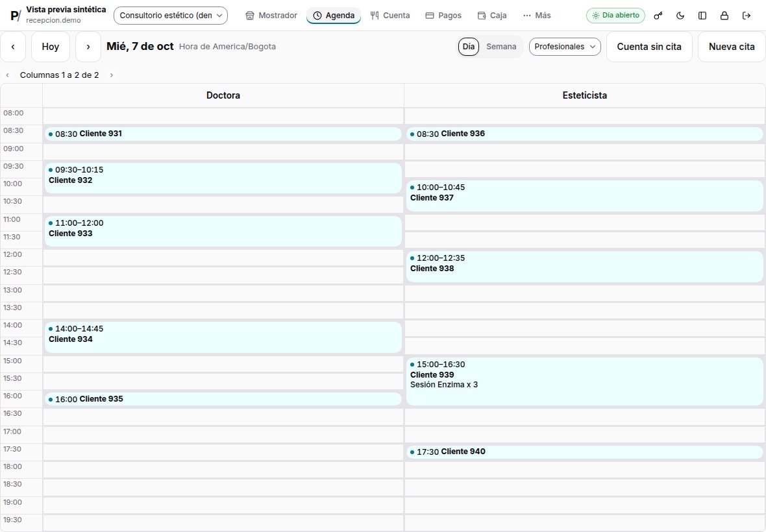
Task: Go to the previous day with the left arrow
Action: (x=13, y=47)
